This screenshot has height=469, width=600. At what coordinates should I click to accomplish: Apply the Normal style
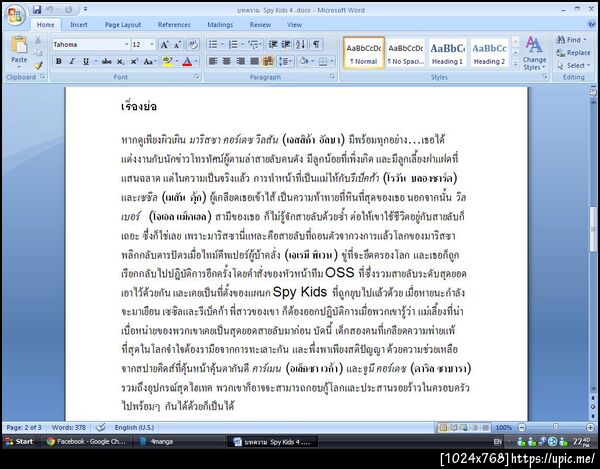(x=364, y=53)
